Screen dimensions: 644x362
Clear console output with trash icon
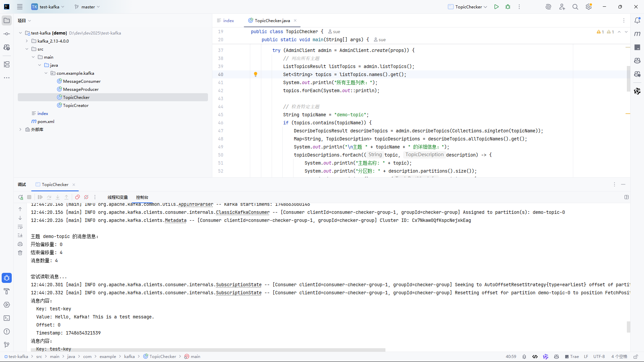[20, 253]
